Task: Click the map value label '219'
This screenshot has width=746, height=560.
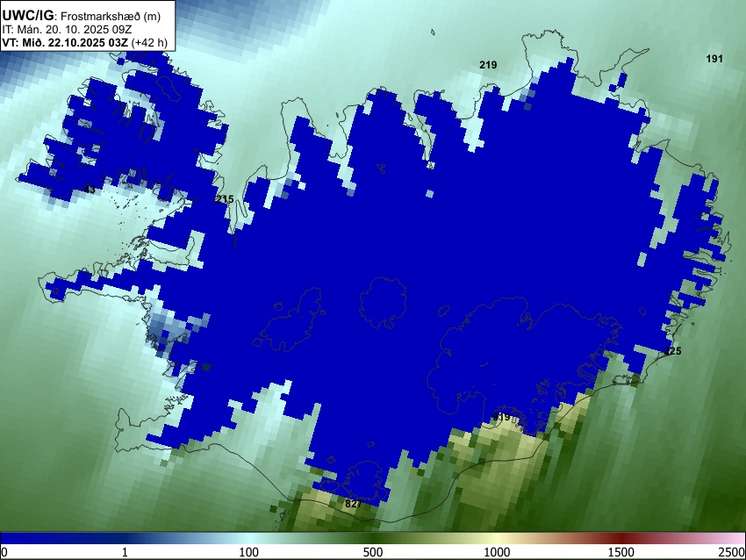Action: [488, 65]
